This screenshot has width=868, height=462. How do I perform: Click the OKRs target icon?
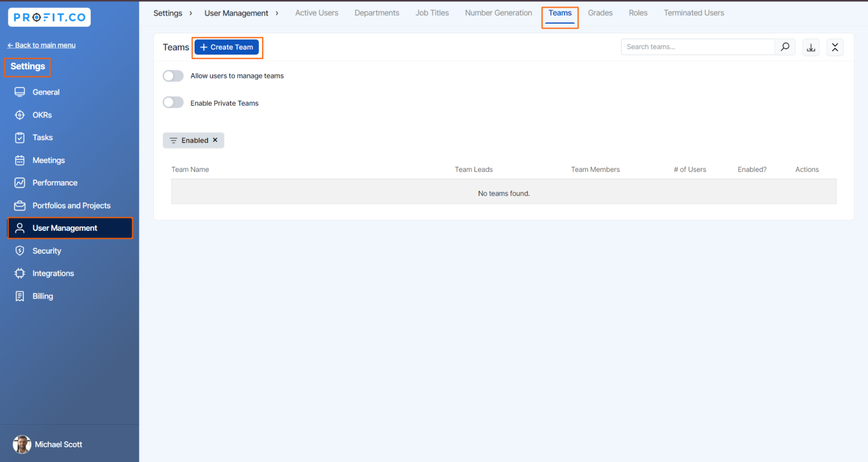pyautogui.click(x=20, y=115)
